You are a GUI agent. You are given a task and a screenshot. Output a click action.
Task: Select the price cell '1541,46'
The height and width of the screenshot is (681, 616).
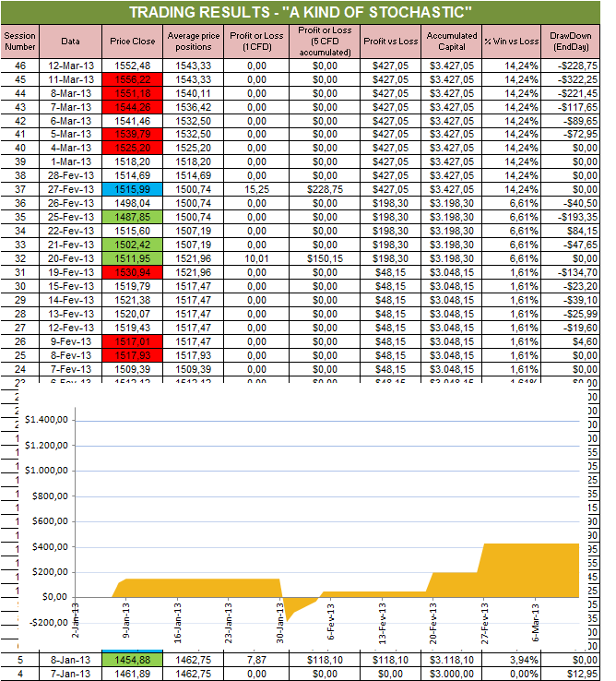[133, 121]
